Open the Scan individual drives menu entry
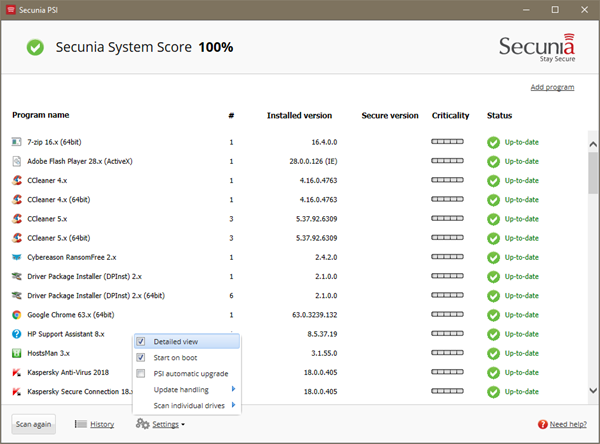The height and width of the screenshot is (444, 600). pos(187,406)
